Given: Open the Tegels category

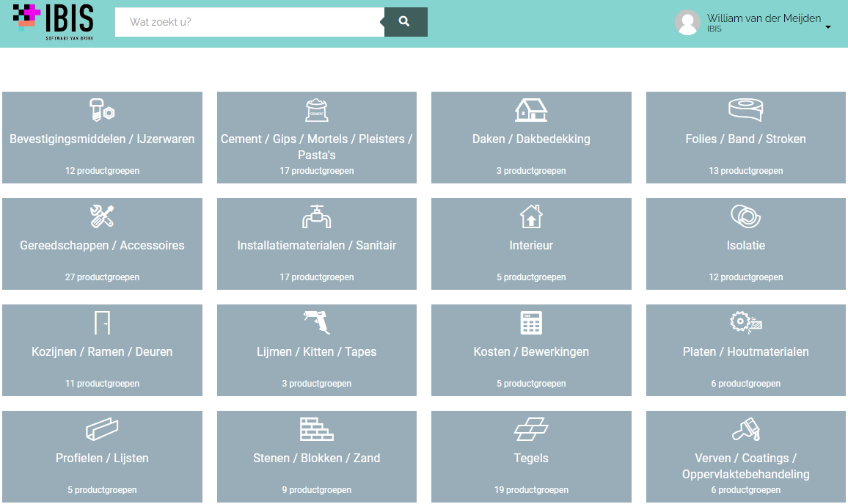Looking at the screenshot, I should (531, 456).
